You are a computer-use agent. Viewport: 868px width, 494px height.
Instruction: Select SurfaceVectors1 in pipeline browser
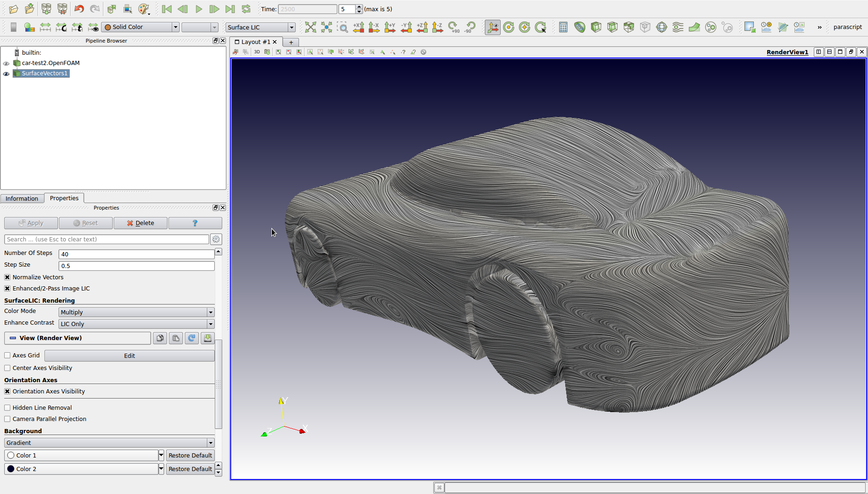tap(44, 73)
